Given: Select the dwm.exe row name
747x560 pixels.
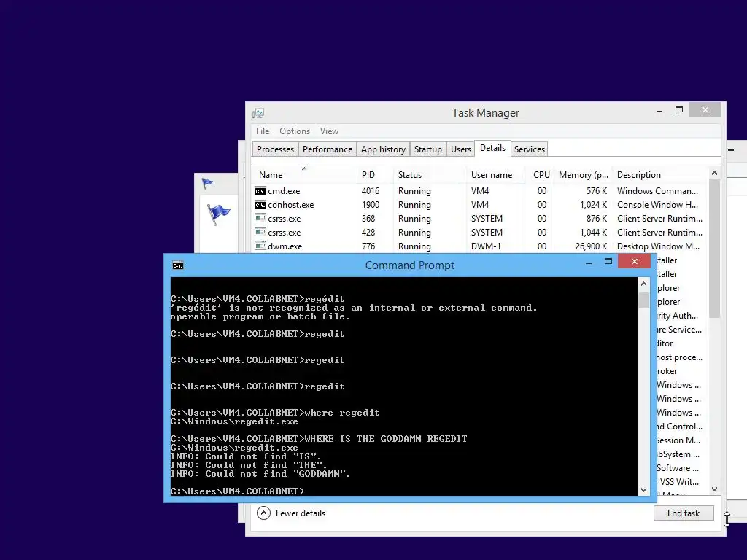Looking at the screenshot, I should pos(285,246).
